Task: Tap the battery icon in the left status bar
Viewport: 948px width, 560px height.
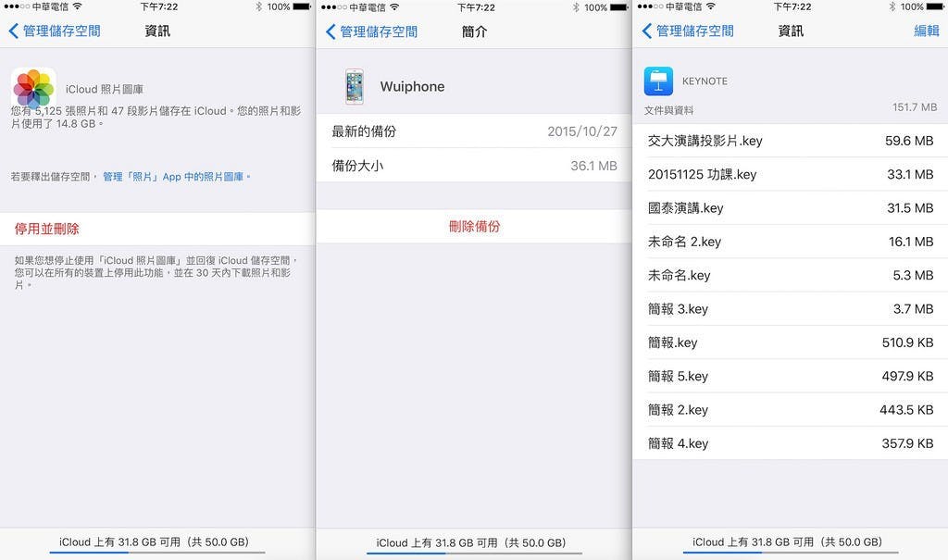Action: (x=301, y=6)
